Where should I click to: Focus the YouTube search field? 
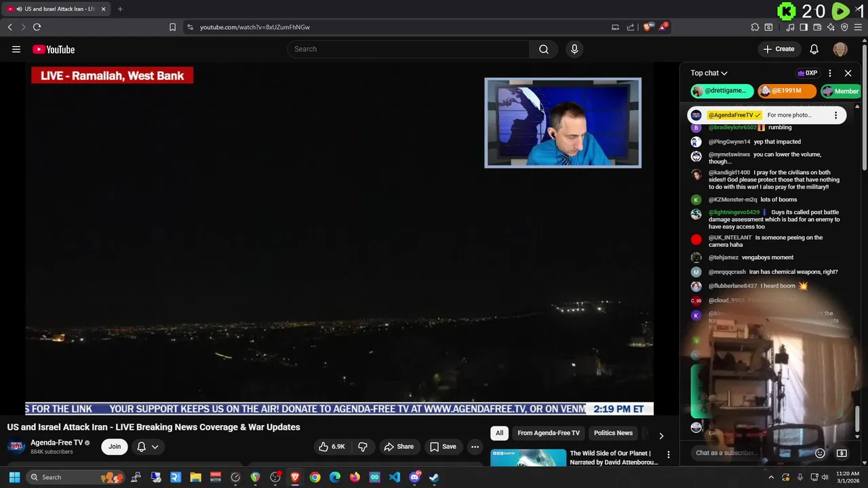click(409, 49)
